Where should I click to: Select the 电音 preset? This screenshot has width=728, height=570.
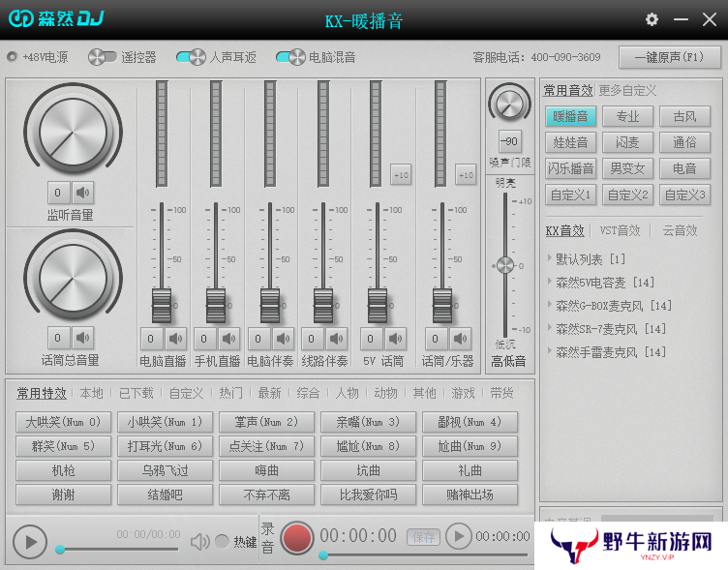coord(684,168)
